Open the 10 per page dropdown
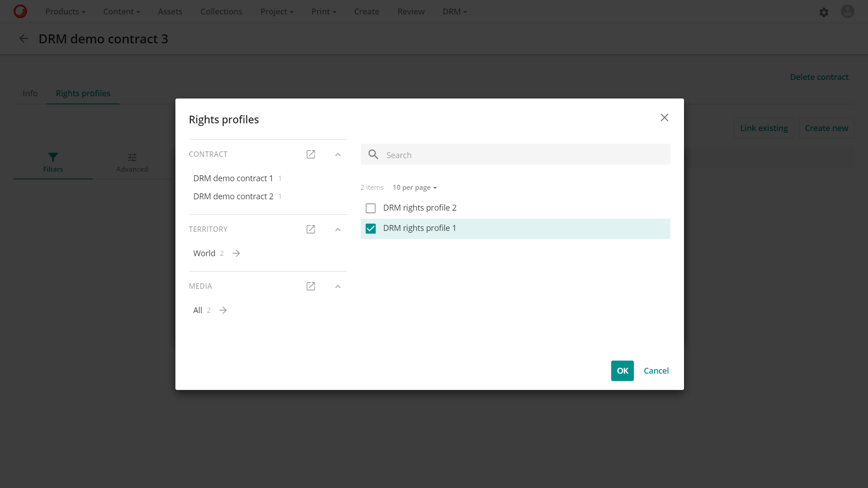Viewport: 868px width, 488px height. click(414, 187)
